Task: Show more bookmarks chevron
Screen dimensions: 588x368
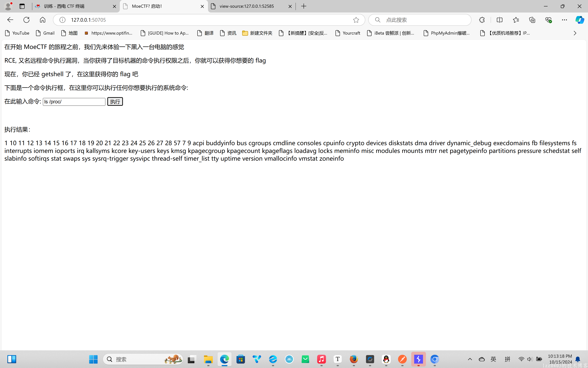Action: pos(575,33)
